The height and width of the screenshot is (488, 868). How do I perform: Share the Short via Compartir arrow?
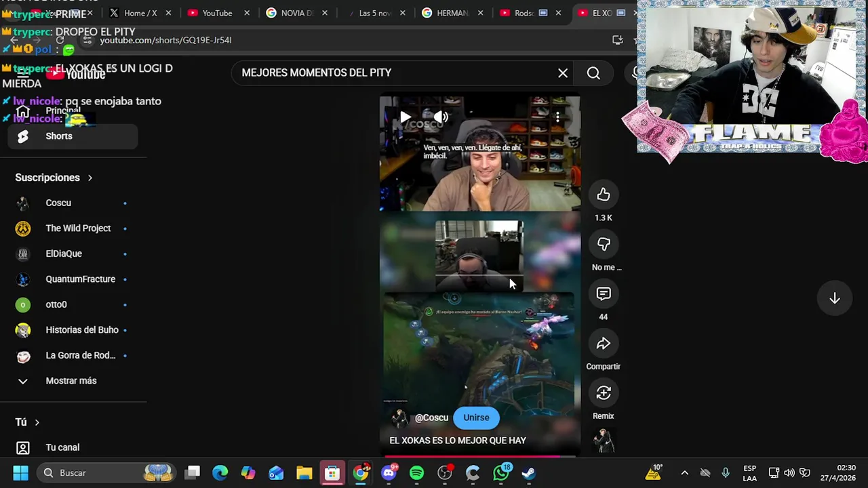(x=604, y=344)
